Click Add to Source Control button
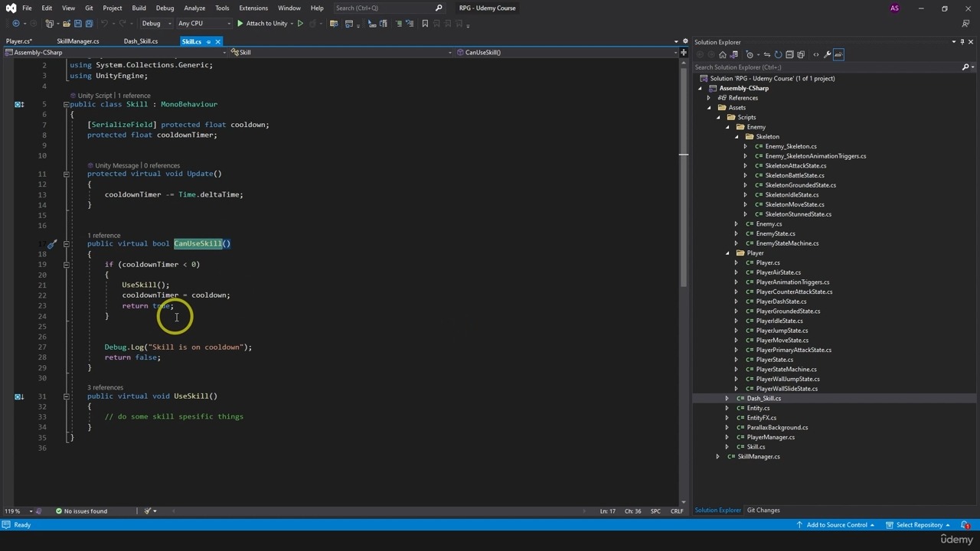 836,525
